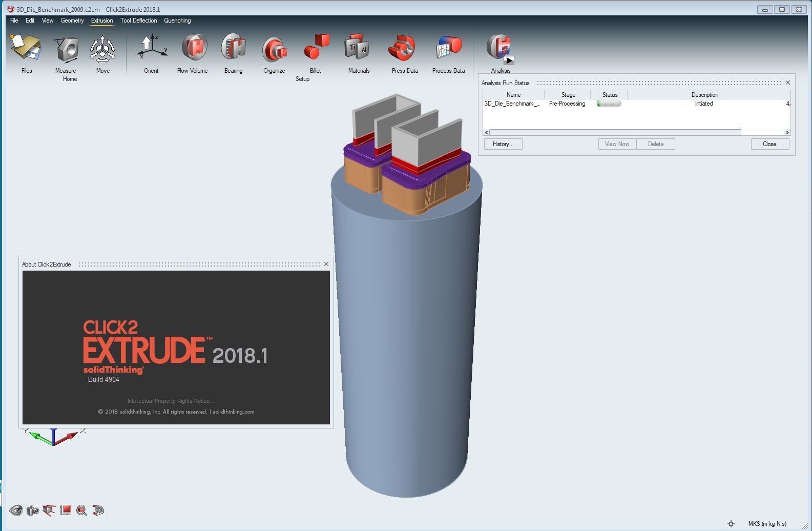Screen dimensions: 812x531
Task: Activate the Move tool icon
Action: point(102,49)
